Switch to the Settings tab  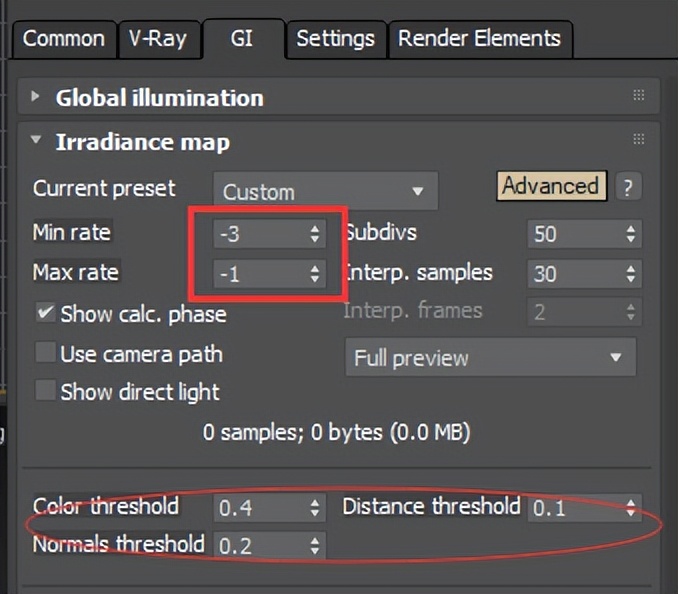click(335, 39)
